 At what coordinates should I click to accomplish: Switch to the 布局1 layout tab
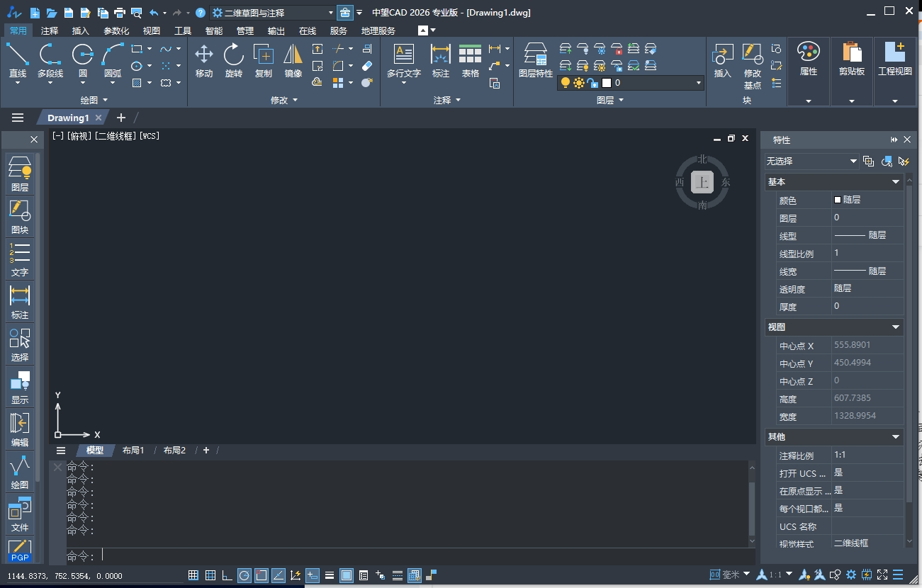tap(133, 451)
